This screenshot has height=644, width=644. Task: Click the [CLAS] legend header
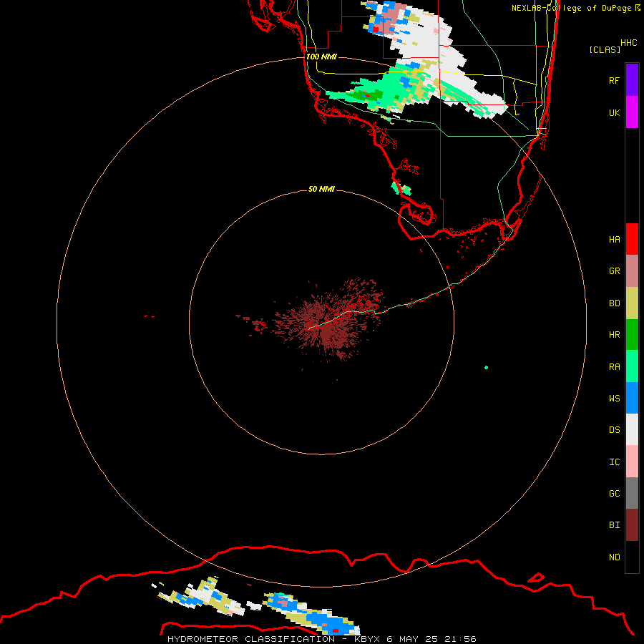click(605, 49)
